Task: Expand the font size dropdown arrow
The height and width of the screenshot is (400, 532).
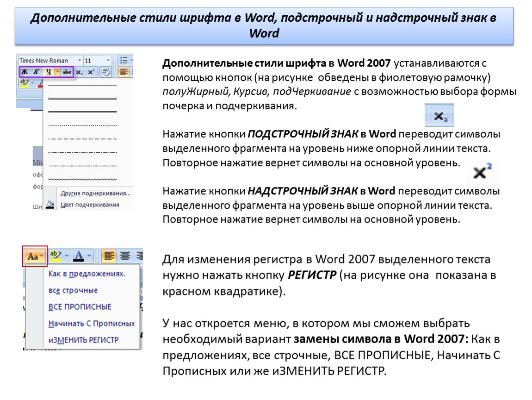Action: [108, 61]
